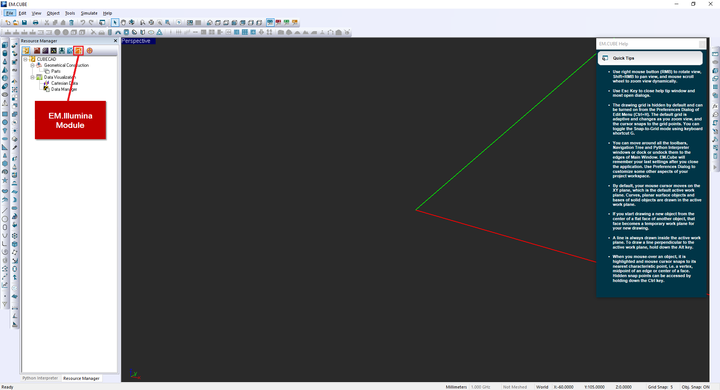
Task: Open the Object menu
Action: click(x=53, y=13)
